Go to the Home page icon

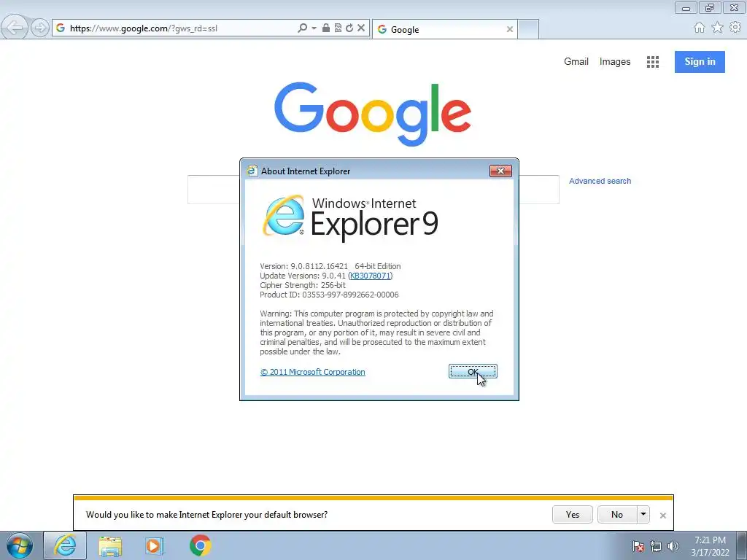(700, 28)
